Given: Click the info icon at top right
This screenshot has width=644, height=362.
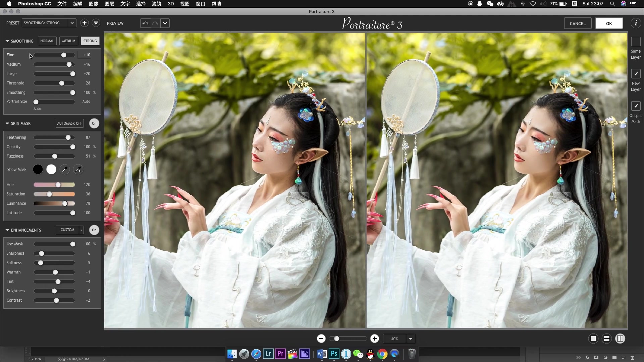Looking at the screenshot, I should tap(636, 23).
